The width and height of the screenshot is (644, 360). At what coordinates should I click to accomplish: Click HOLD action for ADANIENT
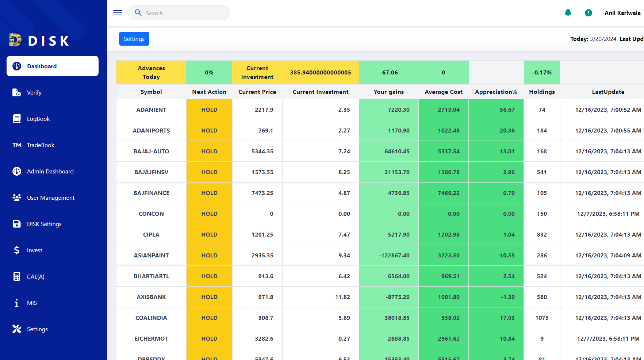pyautogui.click(x=209, y=110)
